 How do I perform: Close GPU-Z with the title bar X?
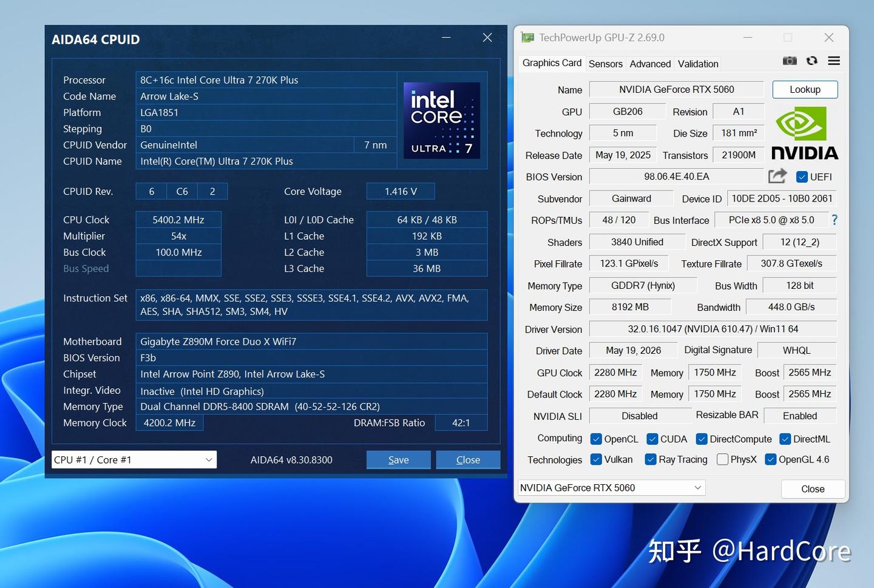829,38
